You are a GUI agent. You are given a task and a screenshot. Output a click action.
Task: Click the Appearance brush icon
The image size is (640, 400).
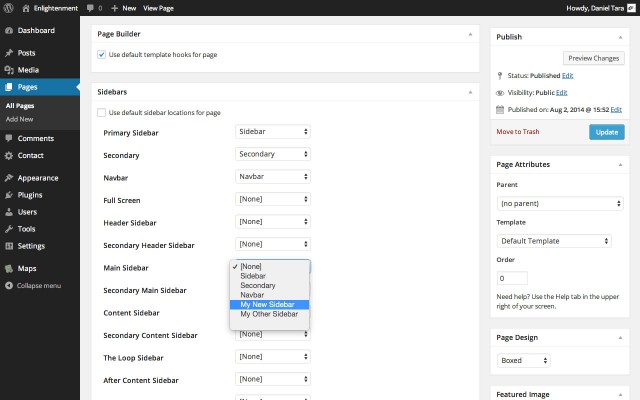coord(9,178)
